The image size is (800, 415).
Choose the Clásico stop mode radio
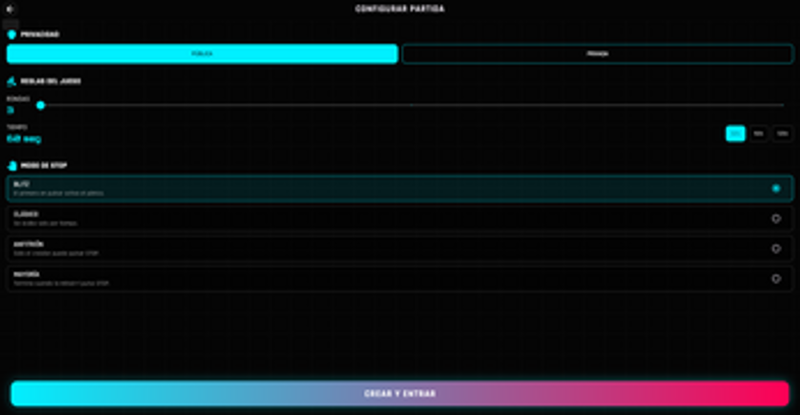click(776, 218)
